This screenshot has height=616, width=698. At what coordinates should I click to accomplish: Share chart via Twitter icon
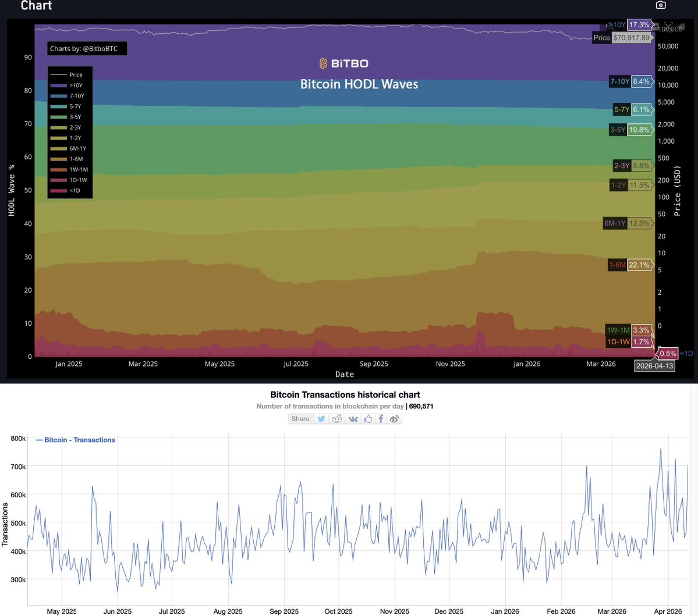321,419
